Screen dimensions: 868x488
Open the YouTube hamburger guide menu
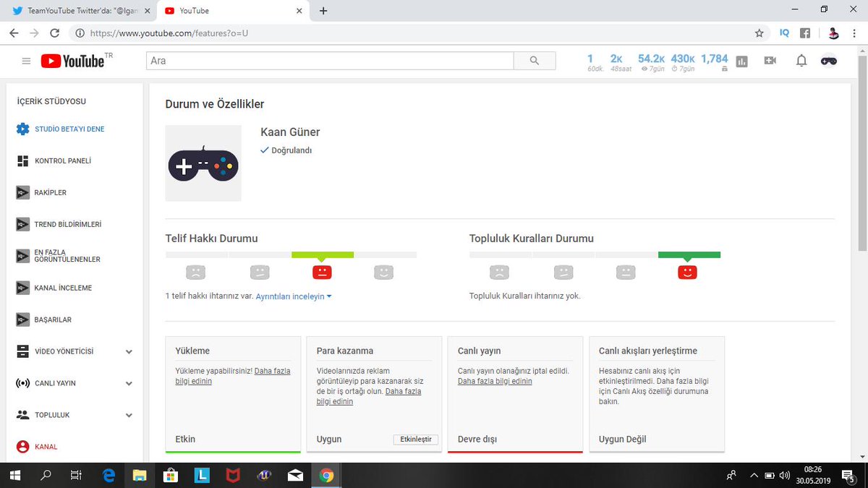tap(26, 61)
